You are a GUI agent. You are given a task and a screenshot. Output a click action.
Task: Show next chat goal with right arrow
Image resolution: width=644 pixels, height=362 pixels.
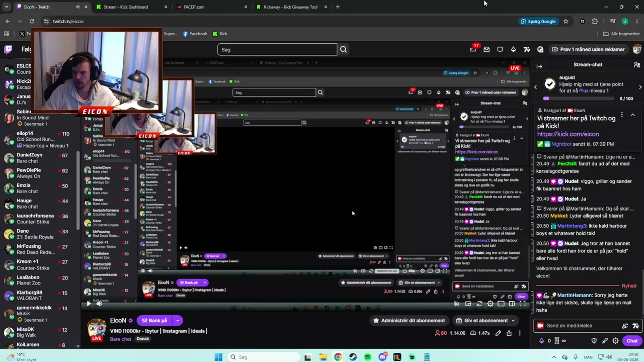(640, 86)
